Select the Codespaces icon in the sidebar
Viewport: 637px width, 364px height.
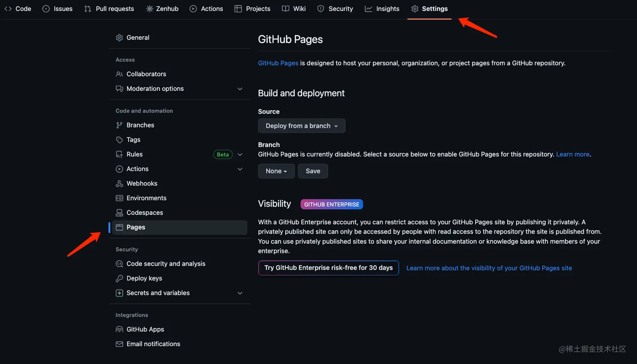tap(119, 213)
